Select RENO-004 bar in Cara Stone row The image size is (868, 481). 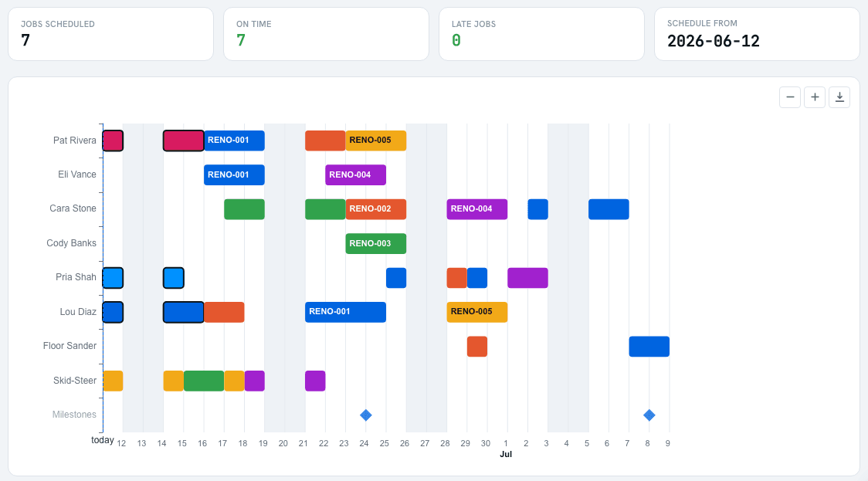(477, 209)
